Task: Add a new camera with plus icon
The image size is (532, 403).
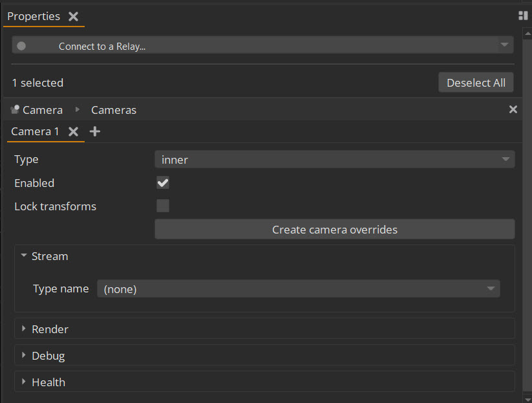Action: (x=95, y=131)
